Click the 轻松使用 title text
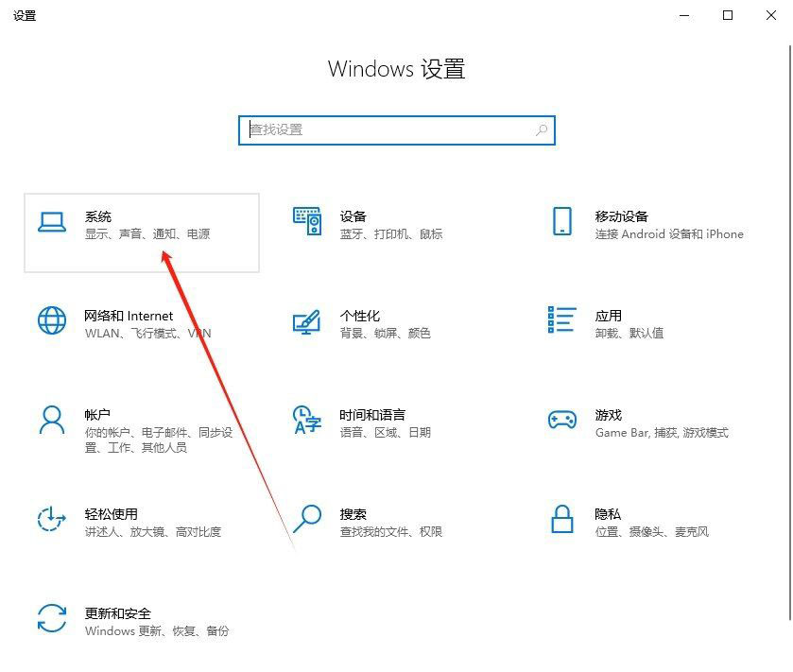 click(112, 514)
